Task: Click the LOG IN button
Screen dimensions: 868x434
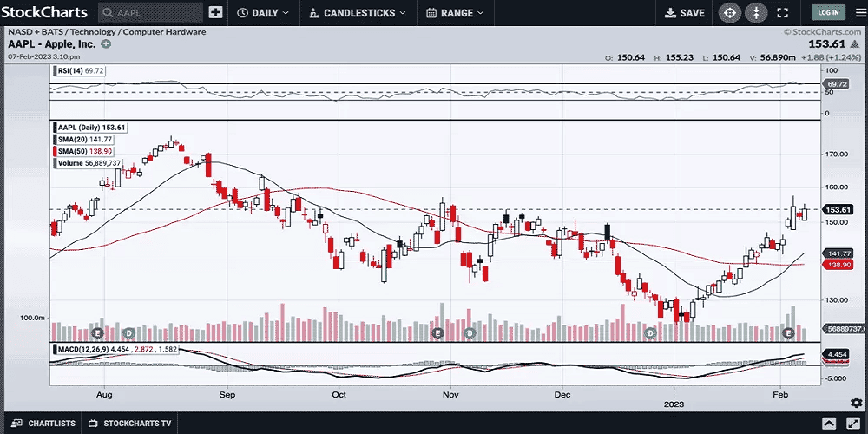Action: pyautogui.click(x=828, y=13)
